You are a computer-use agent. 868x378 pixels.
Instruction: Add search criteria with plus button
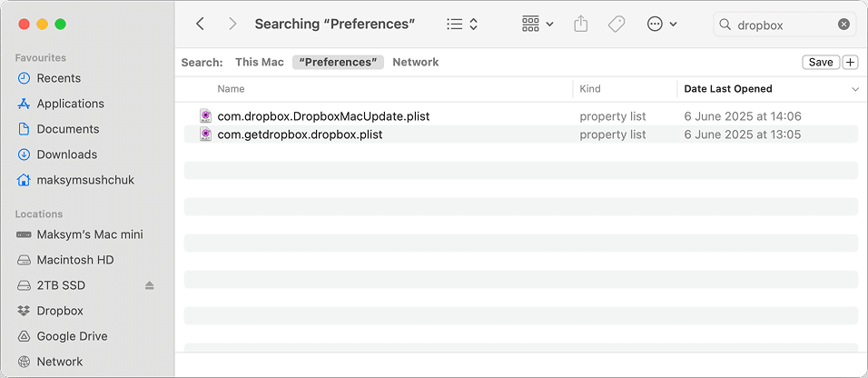click(850, 62)
